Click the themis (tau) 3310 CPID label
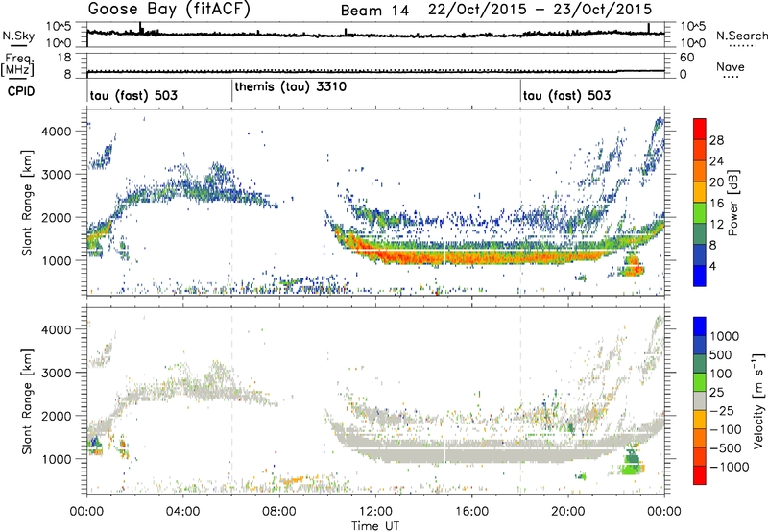Image resolution: width=768 pixels, height=532 pixels. [291, 87]
